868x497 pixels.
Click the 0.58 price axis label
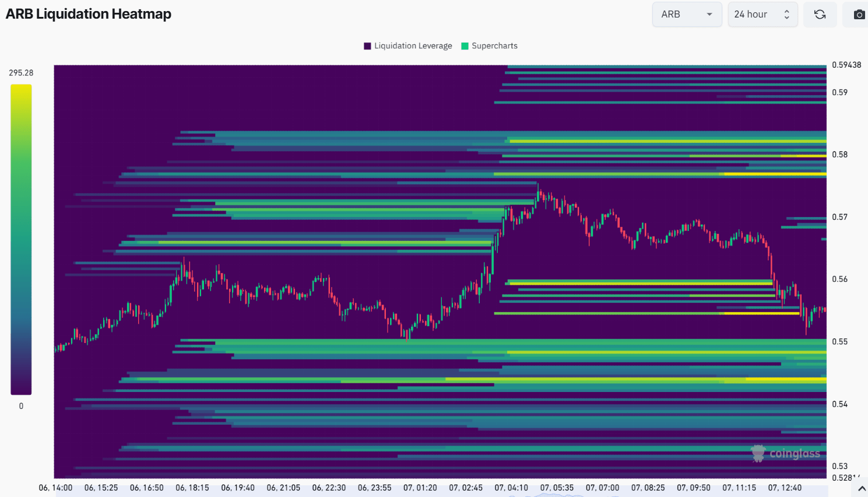coord(839,155)
